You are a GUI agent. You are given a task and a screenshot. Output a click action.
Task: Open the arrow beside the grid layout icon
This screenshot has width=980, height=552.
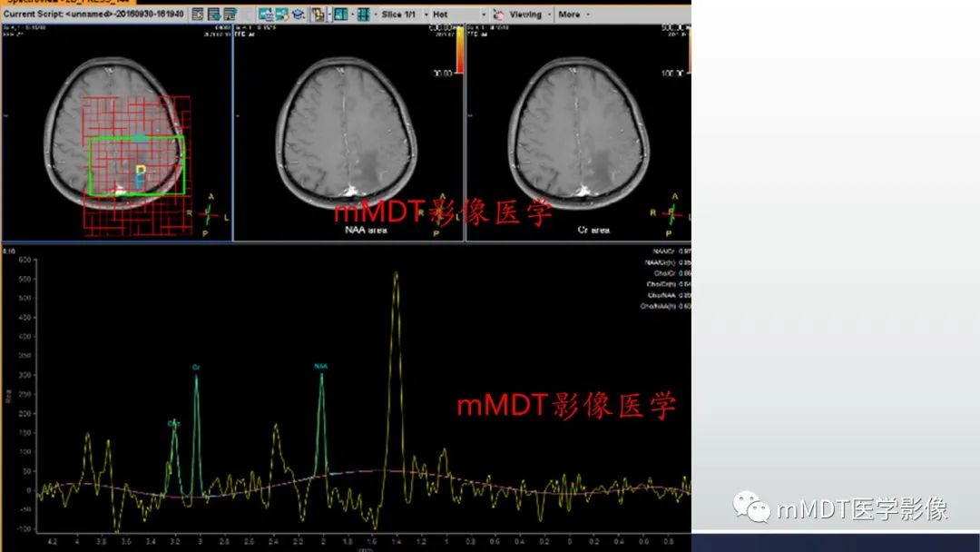[x=375, y=15]
